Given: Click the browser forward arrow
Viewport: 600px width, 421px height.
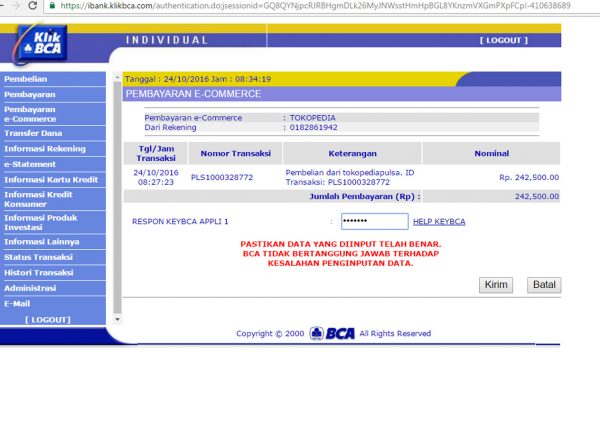Looking at the screenshot, I should 15,5.
